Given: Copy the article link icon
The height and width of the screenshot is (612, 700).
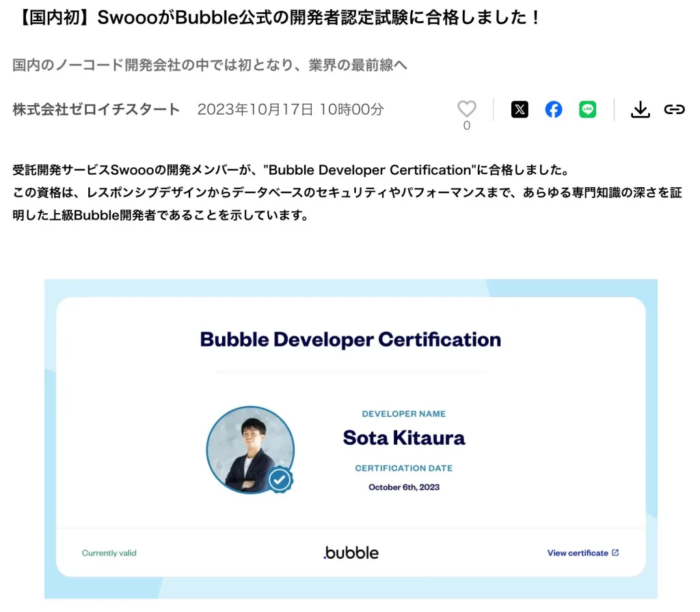Looking at the screenshot, I should (x=674, y=109).
